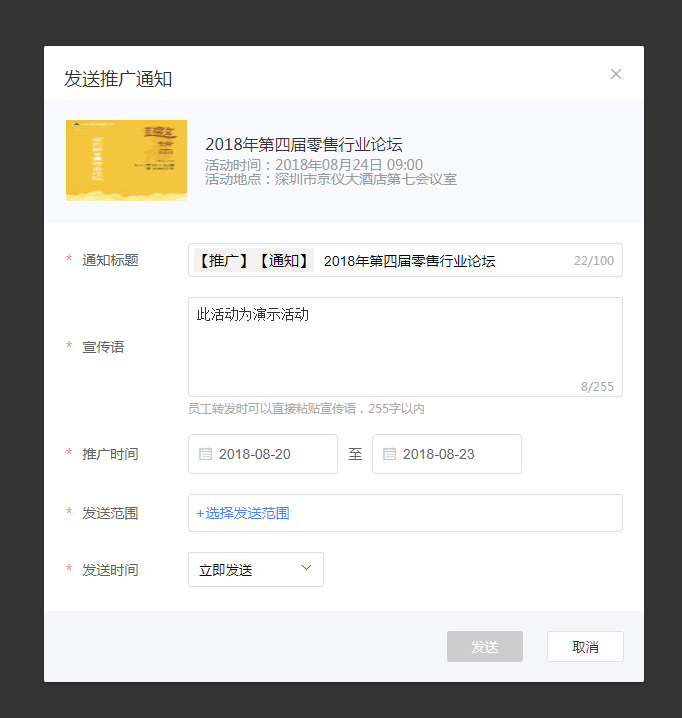The width and height of the screenshot is (682, 718).
Task: Click the event name in the header card
Action: (304, 144)
